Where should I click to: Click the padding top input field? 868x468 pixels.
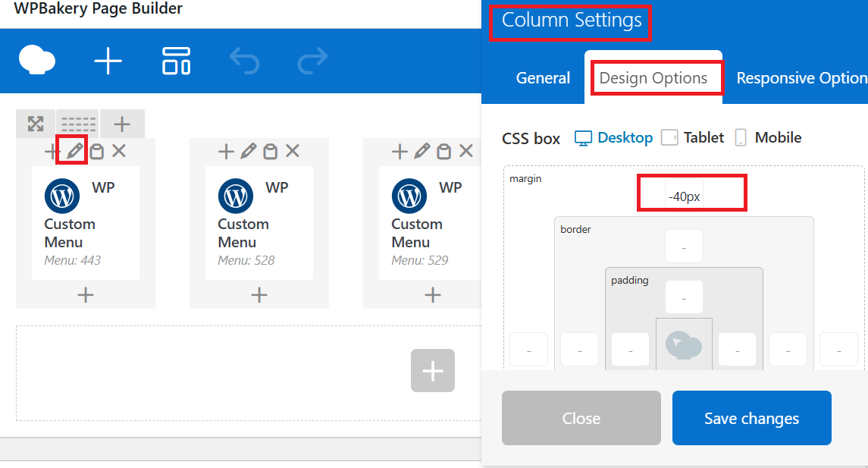tap(685, 297)
